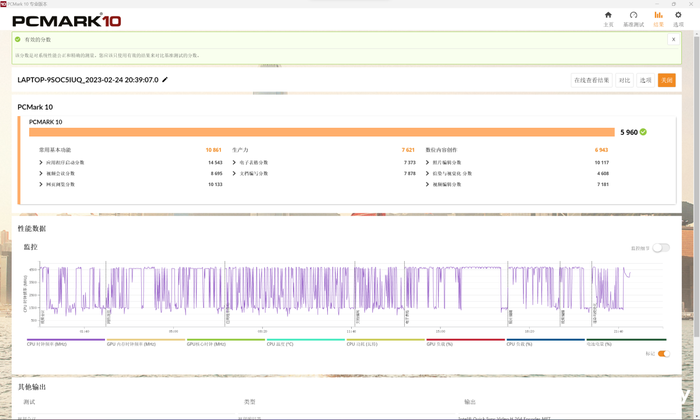Select the CPU load (%) legend
This screenshot has width=700, height=420.
545,342
